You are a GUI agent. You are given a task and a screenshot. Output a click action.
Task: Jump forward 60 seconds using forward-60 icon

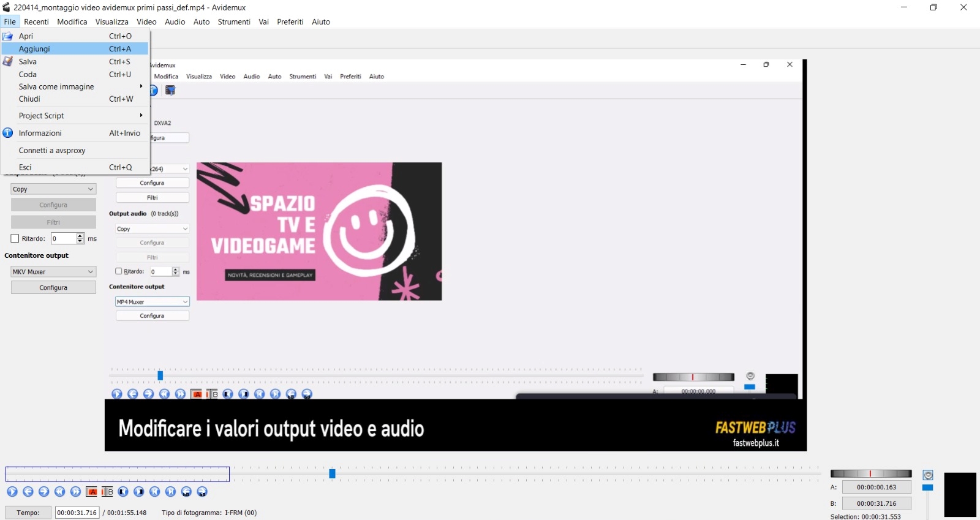pyautogui.click(x=202, y=492)
